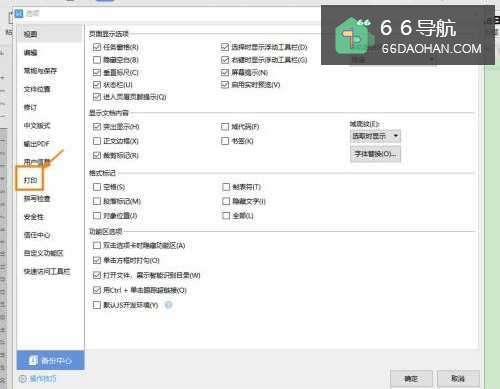Viewport: 500px width, 389px height.
Task: Toggle the 书签(K) checkbox
Action: 225,141
